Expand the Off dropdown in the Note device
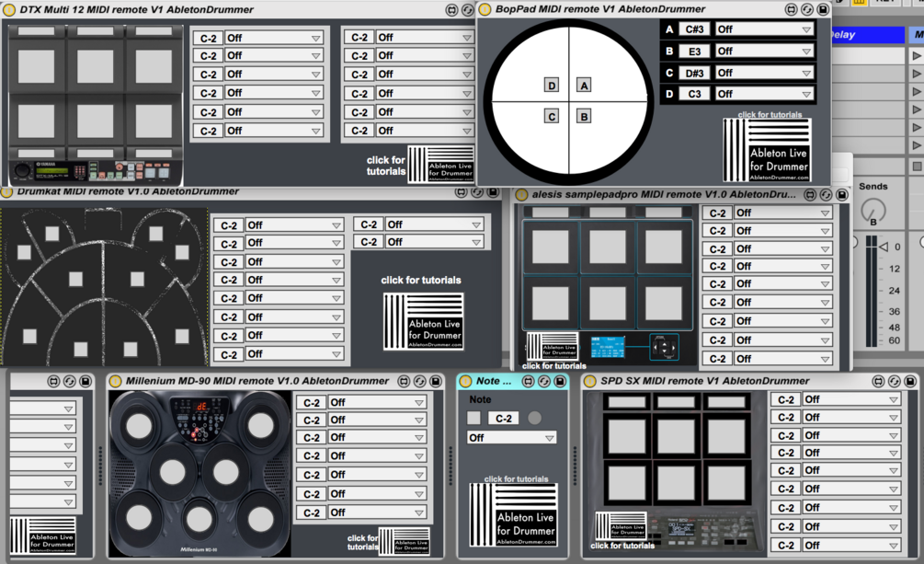 click(x=511, y=438)
